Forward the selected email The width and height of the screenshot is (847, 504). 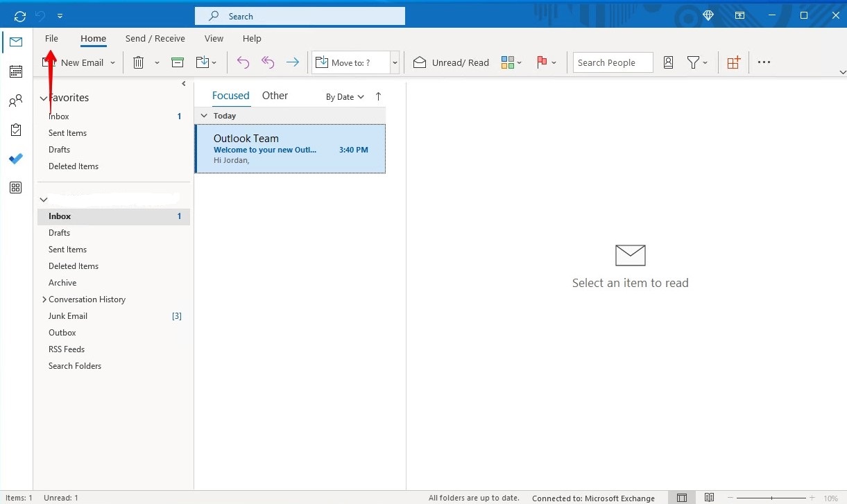(x=293, y=62)
